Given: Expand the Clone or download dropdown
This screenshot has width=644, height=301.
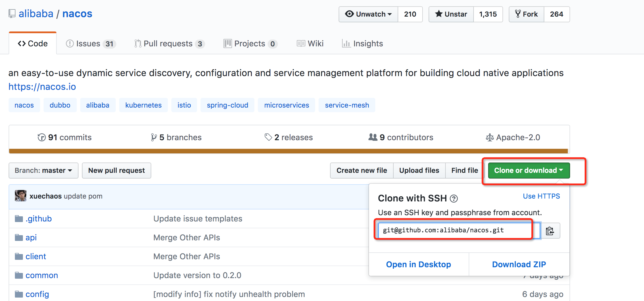Looking at the screenshot, I should tap(529, 171).
